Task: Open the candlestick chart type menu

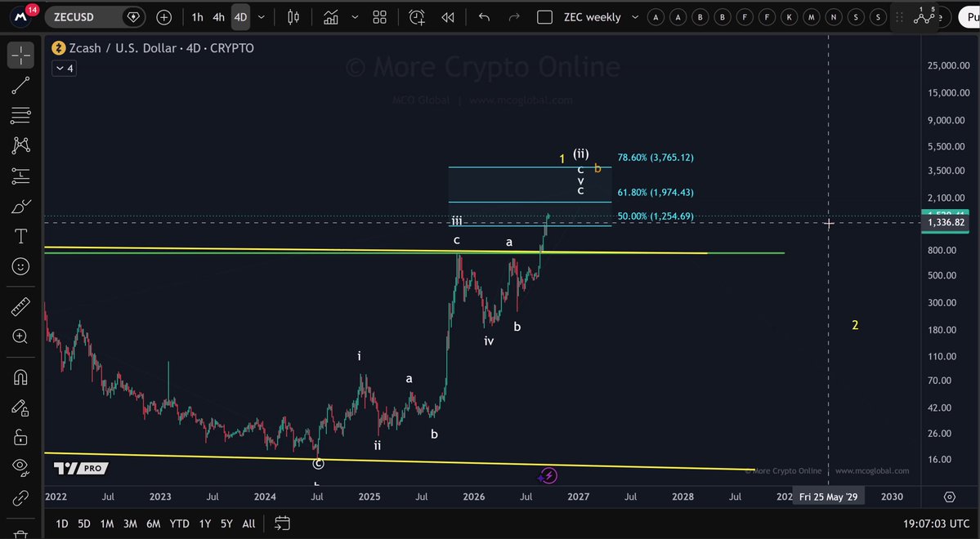Action: click(293, 17)
